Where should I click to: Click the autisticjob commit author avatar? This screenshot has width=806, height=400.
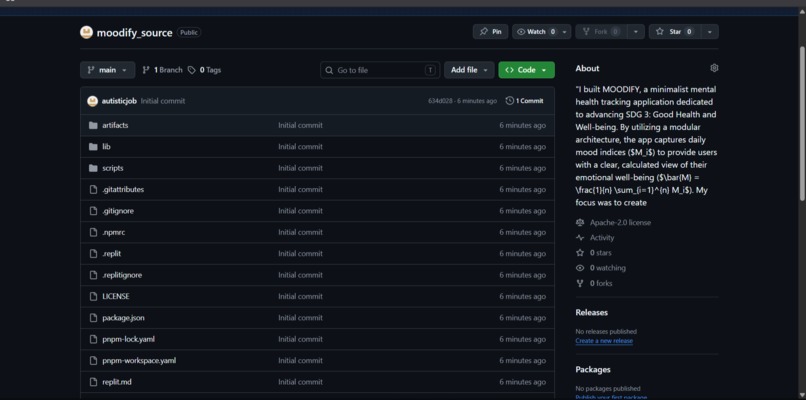[x=93, y=101]
